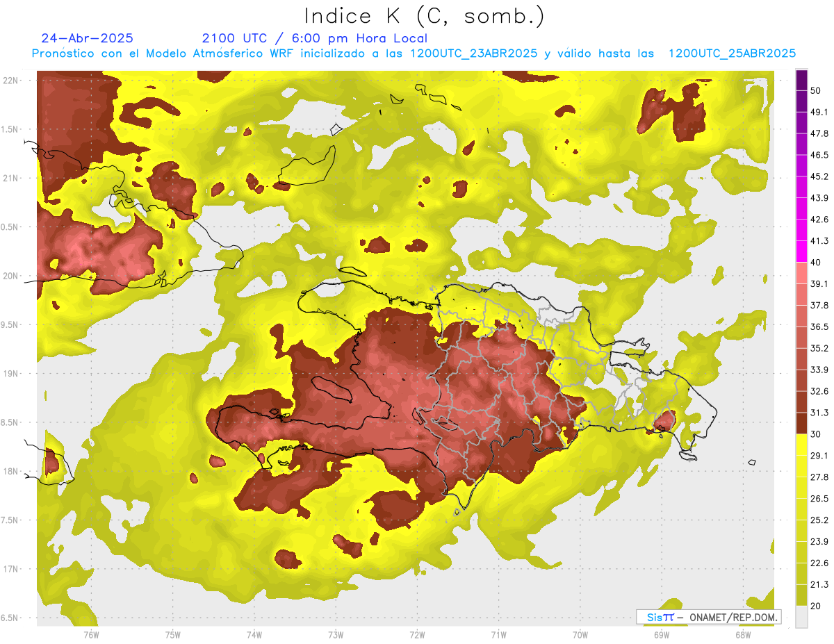The width and height of the screenshot is (834, 644).
Task: Click the "68W" longitude label
Action: click(x=743, y=635)
